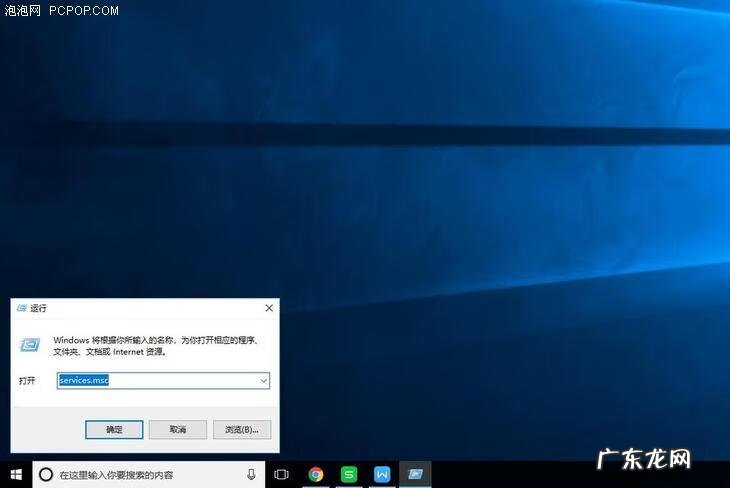Expand the Open field history dropdown arrow
730x488 pixels.
tap(264, 381)
